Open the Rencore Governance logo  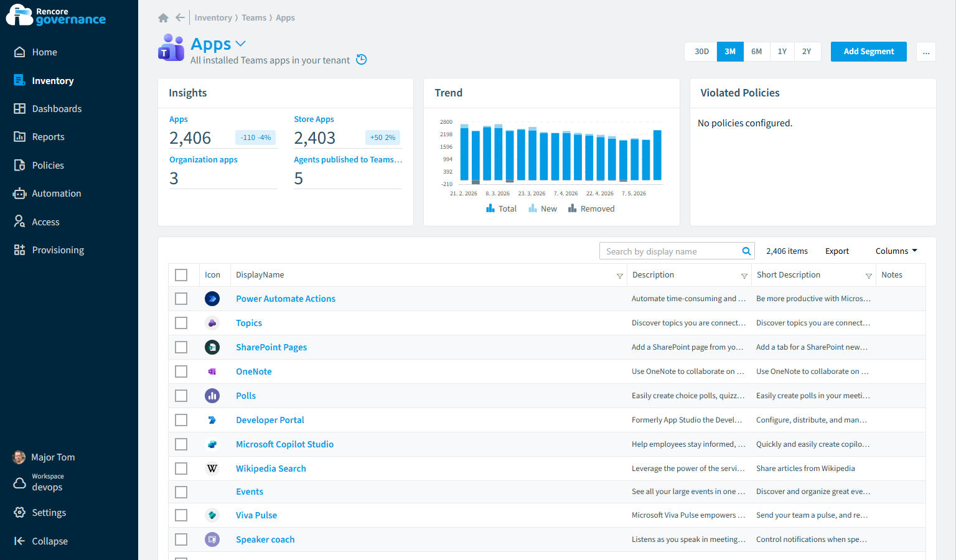point(56,16)
